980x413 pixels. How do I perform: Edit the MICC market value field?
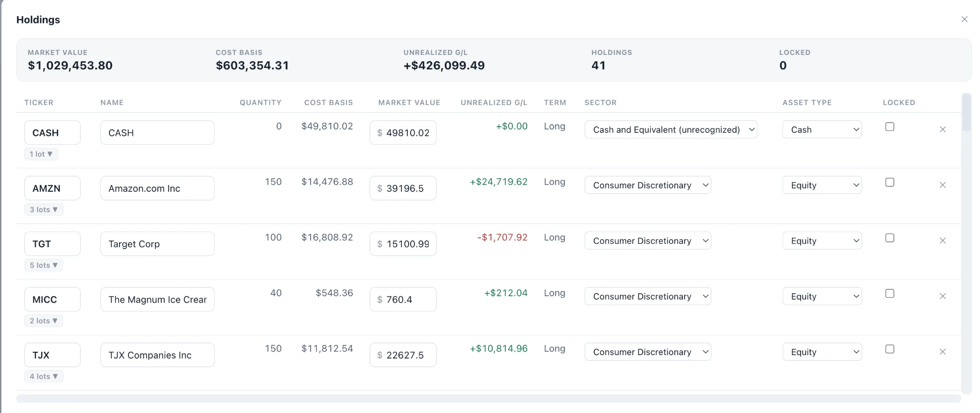click(x=403, y=299)
